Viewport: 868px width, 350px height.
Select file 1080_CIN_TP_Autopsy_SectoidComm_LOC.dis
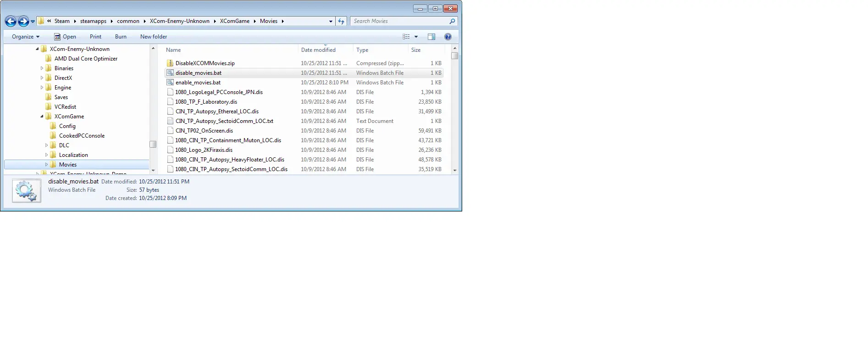231,169
